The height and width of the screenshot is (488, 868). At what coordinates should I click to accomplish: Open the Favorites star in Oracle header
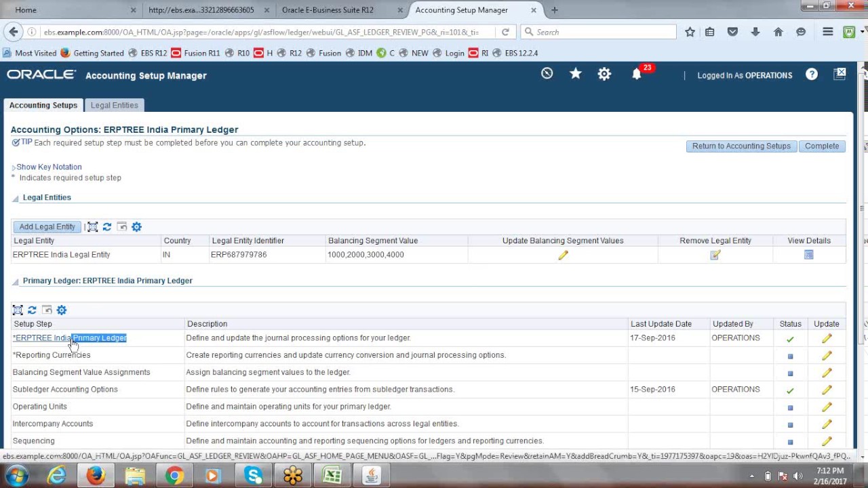576,74
